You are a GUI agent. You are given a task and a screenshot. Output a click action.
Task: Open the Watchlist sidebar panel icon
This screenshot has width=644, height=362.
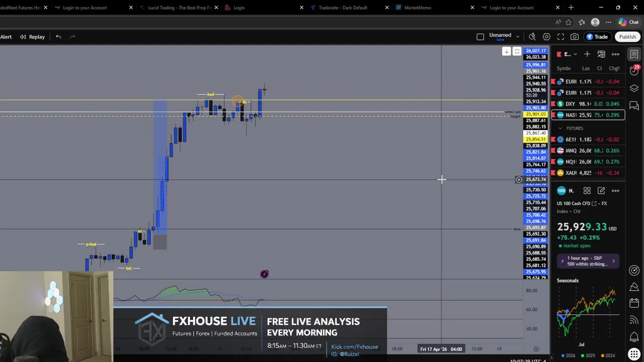tap(634, 54)
